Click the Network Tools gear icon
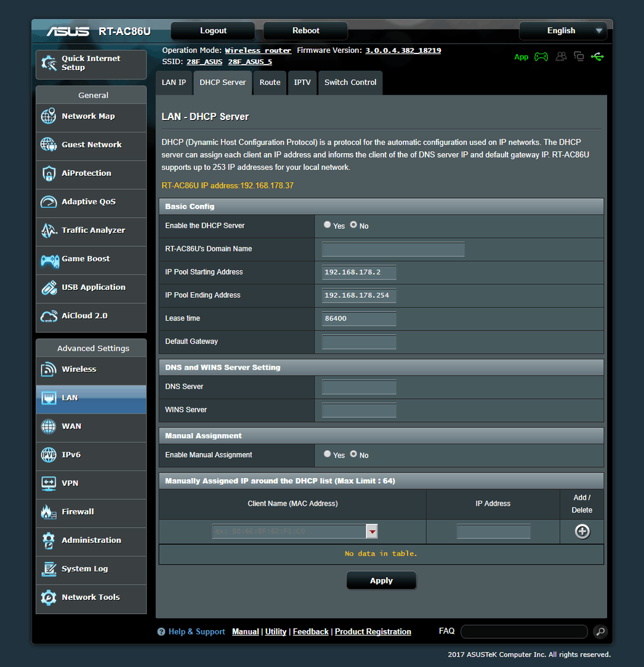This screenshot has width=644, height=667. [49, 597]
